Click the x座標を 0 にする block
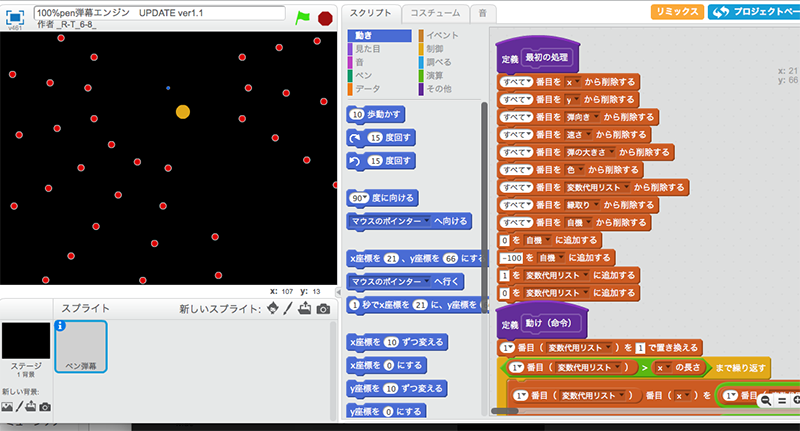The height and width of the screenshot is (431, 800). pos(386,365)
